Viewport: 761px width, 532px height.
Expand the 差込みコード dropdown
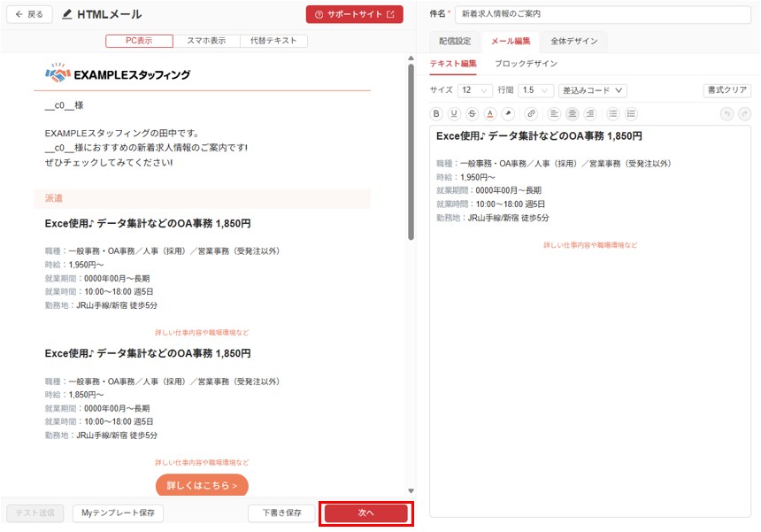pyautogui.click(x=593, y=90)
